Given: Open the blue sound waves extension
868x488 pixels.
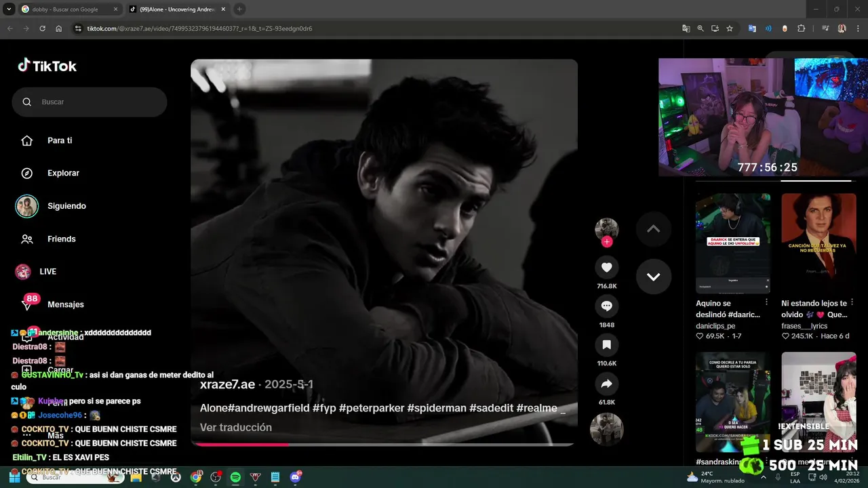Looking at the screenshot, I should [x=768, y=28].
